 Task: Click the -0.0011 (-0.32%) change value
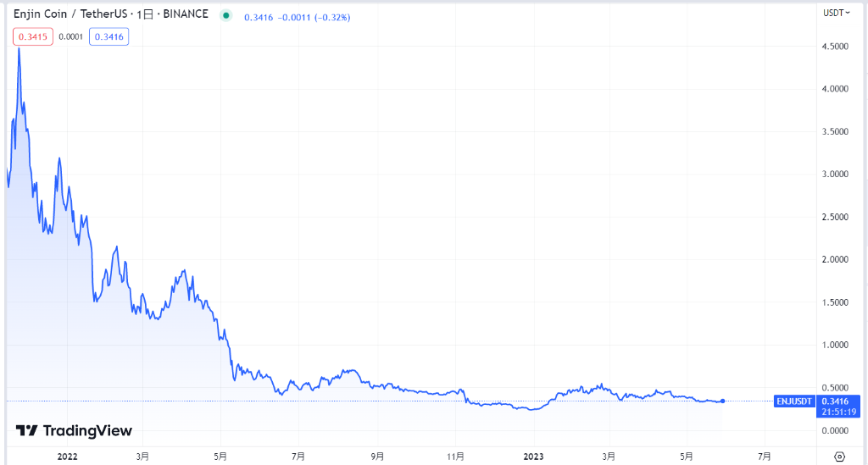point(314,18)
